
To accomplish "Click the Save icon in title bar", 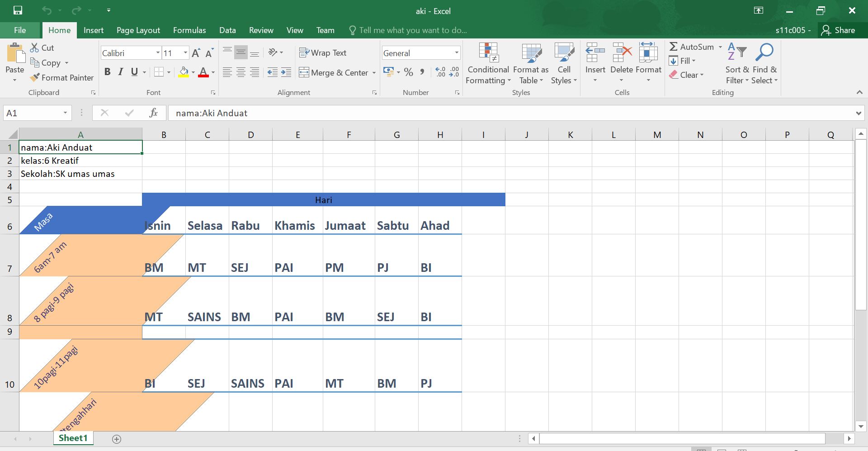I will (18, 10).
